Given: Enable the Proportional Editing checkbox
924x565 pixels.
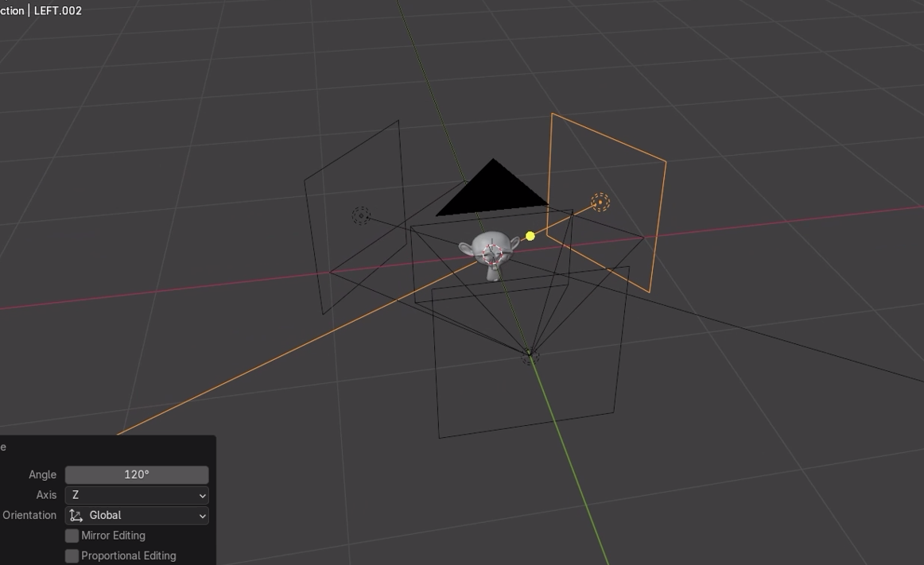Looking at the screenshot, I should pos(72,555).
